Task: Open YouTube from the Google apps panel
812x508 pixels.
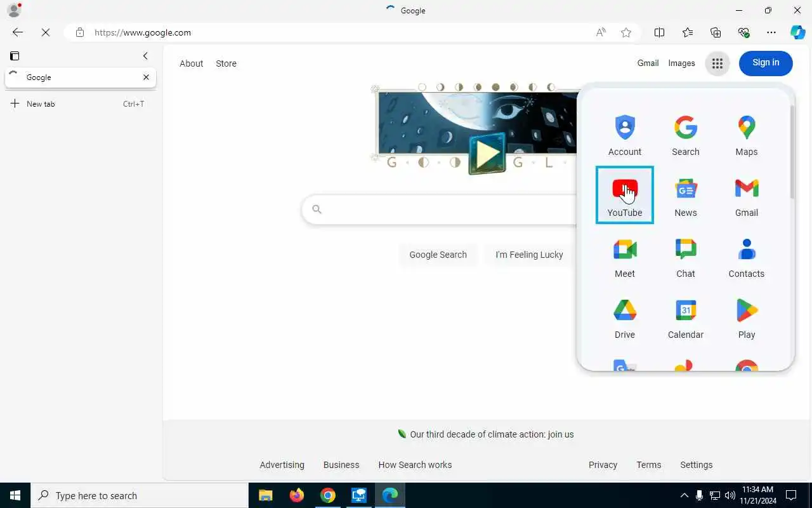Action: click(x=625, y=195)
